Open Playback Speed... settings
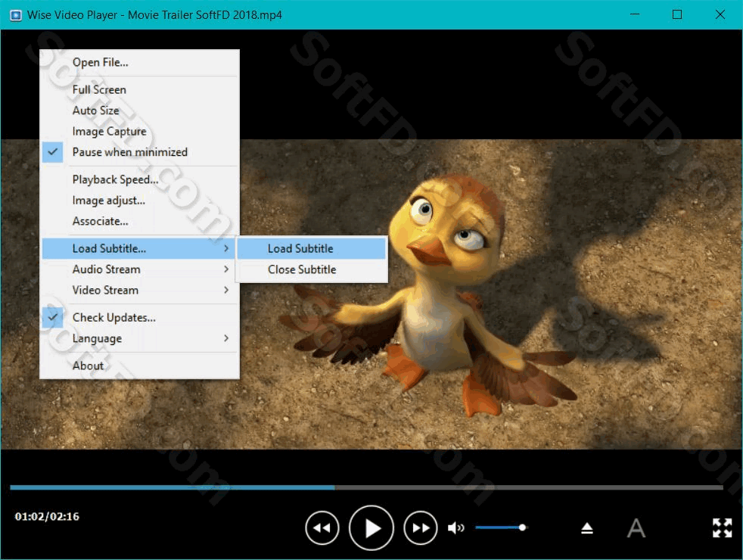Image resolution: width=743 pixels, height=560 pixels. pyautogui.click(x=140, y=179)
